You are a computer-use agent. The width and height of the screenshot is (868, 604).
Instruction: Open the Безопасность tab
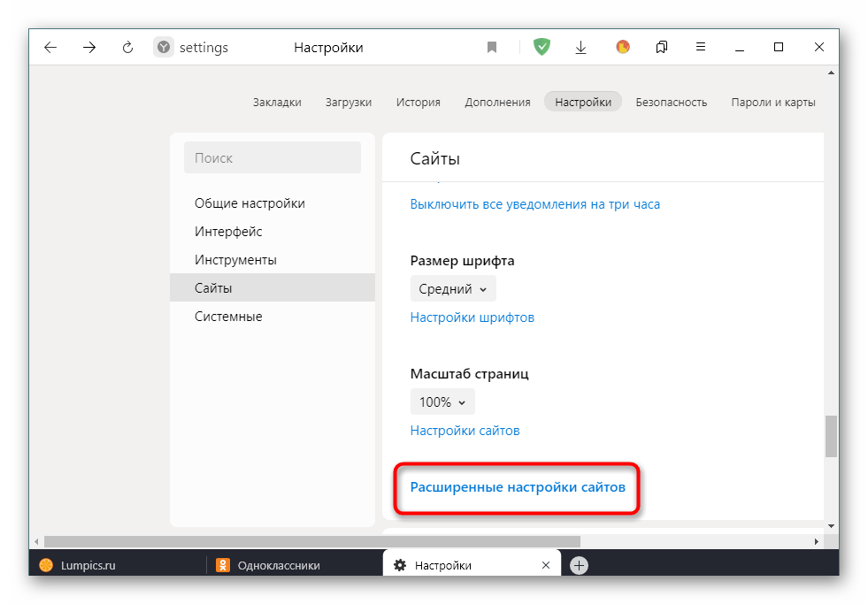[671, 102]
